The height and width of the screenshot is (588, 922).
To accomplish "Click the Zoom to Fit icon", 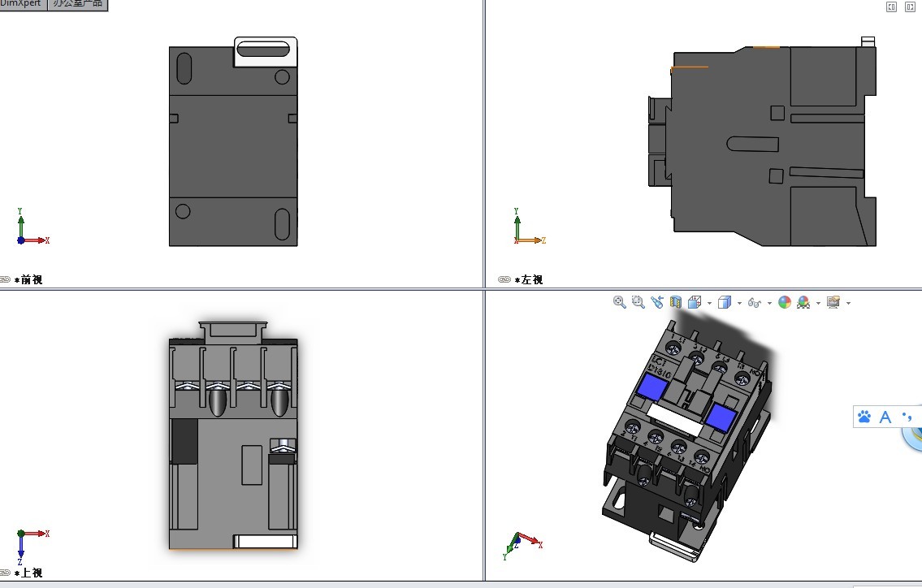I will coord(619,302).
